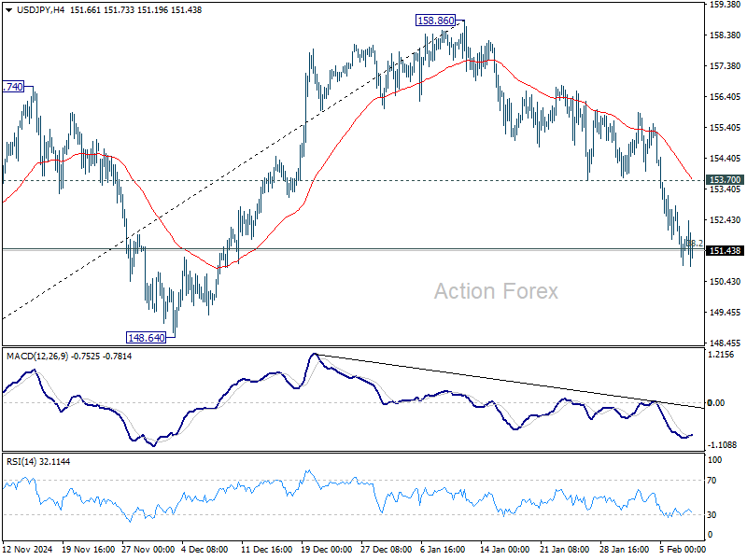Select the MACD(12,26,9) indicator label

(x=37, y=356)
